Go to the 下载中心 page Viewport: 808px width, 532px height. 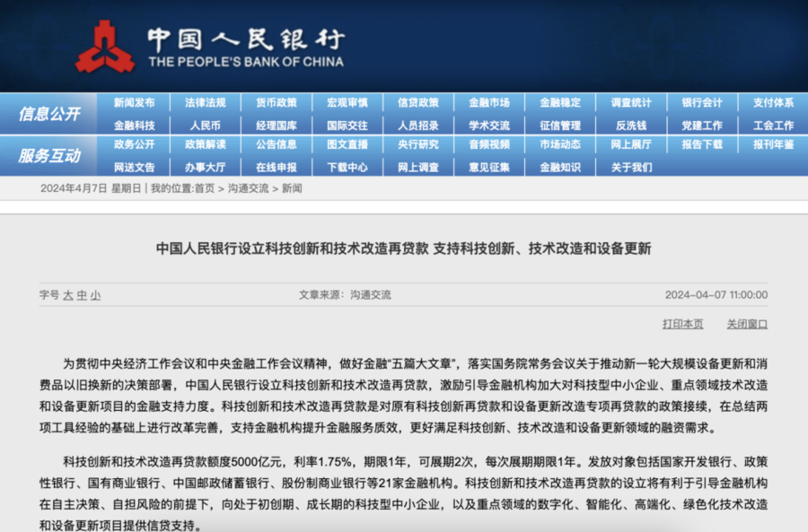point(347,167)
